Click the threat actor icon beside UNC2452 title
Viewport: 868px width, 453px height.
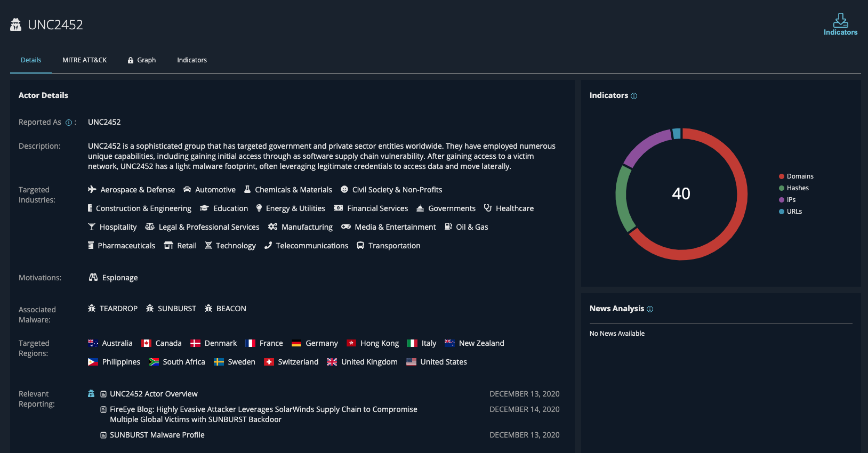16,25
